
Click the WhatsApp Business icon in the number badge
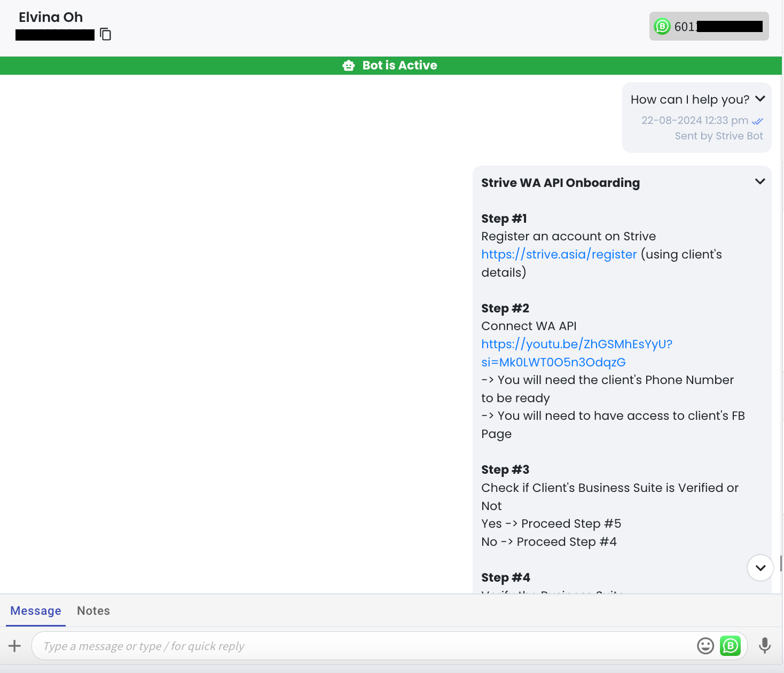point(662,26)
